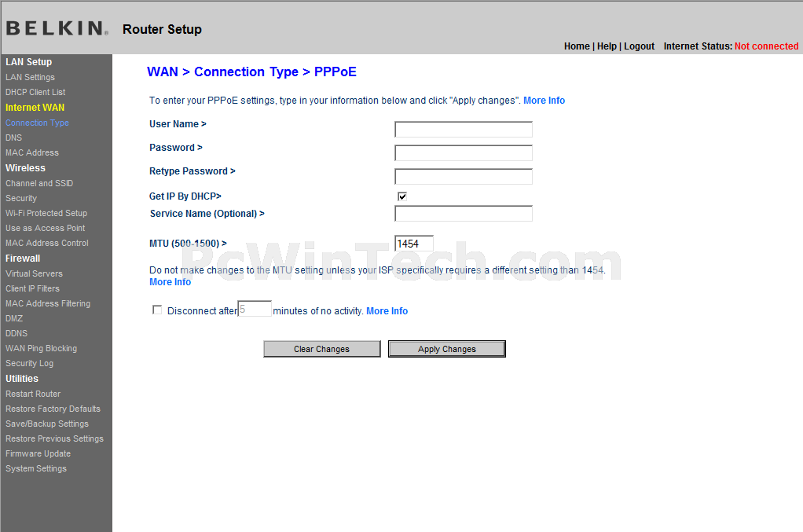Open LAN Settings in the sidebar
Screen dimensions: 803x532
[x=30, y=77]
